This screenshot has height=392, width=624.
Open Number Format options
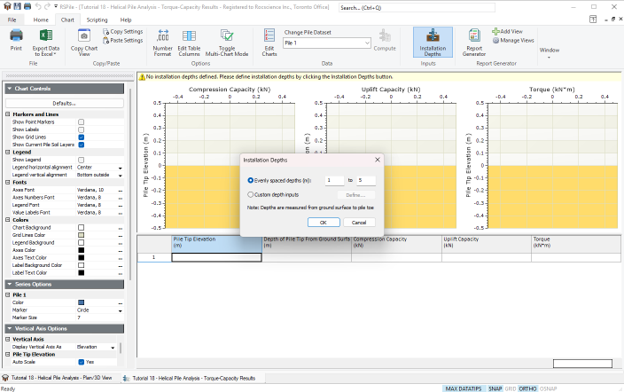pos(163,42)
